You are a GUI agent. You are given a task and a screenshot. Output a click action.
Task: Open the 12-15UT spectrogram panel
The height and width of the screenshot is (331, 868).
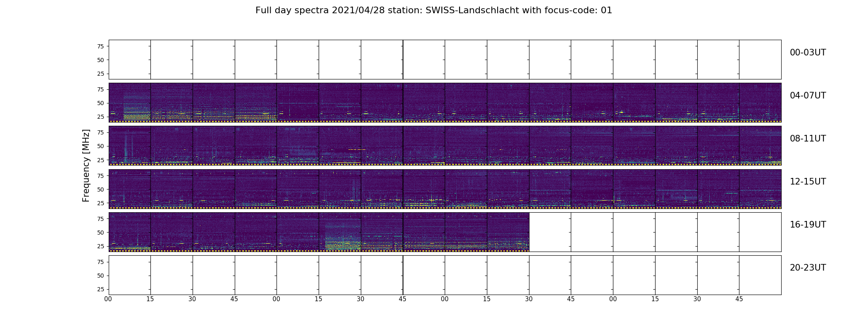coord(445,189)
